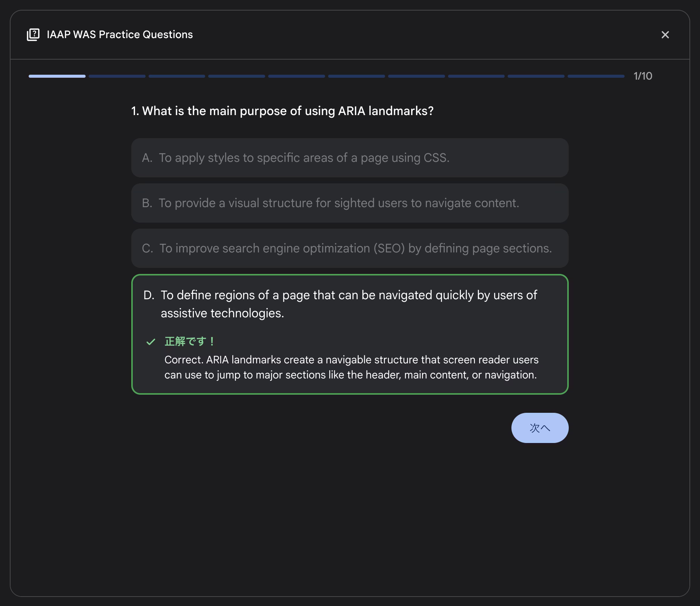
Task: Click the ARIA landmarks question heading
Action: 282,111
